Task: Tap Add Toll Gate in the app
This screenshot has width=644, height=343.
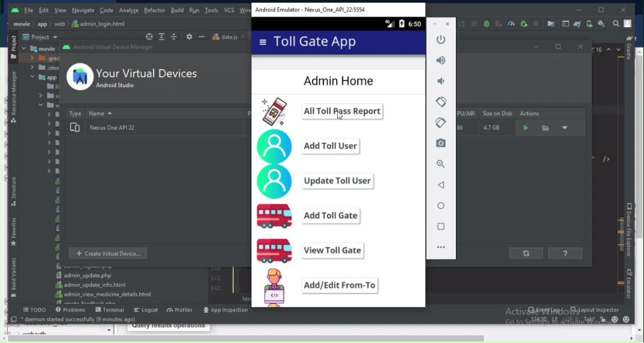Action: (331, 215)
